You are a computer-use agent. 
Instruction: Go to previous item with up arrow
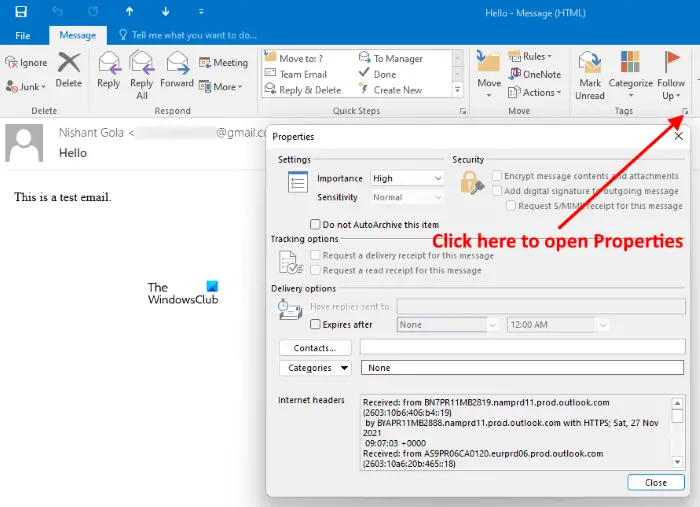[129, 12]
